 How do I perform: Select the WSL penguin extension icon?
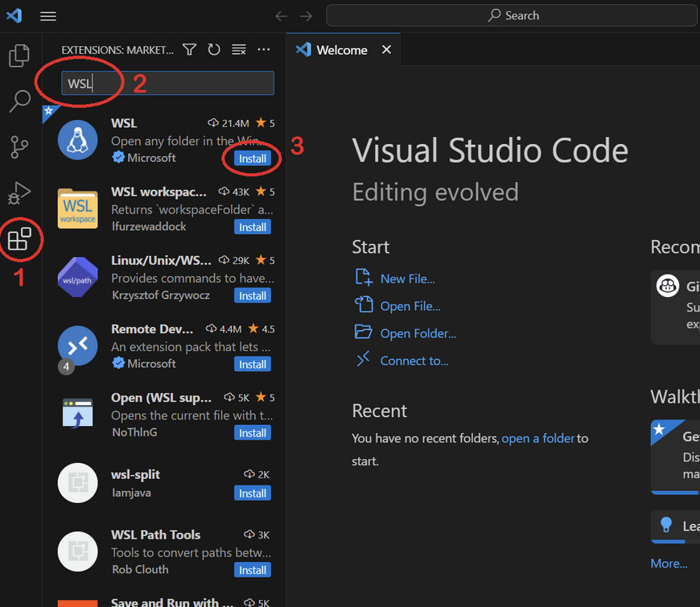78,140
